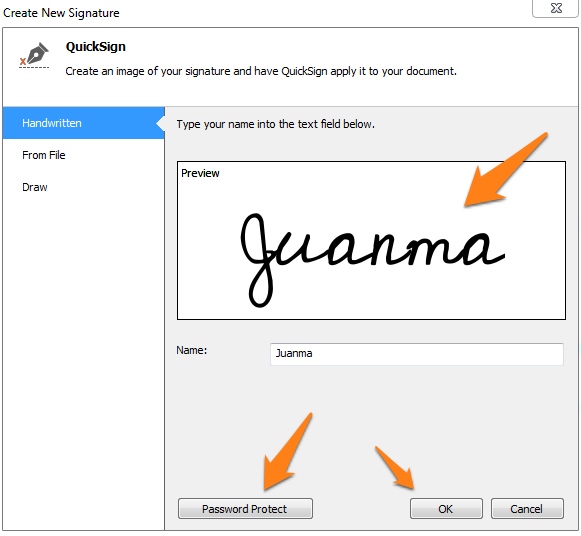Confirm the signature with OK
The height and width of the screenshot is (536, 581).
click(x=446, y=509)
